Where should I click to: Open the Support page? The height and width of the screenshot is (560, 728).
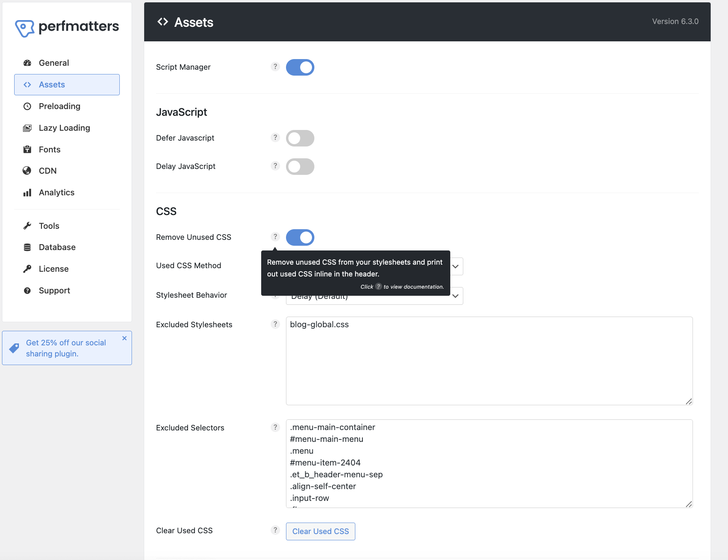click(x=67, y=291)
